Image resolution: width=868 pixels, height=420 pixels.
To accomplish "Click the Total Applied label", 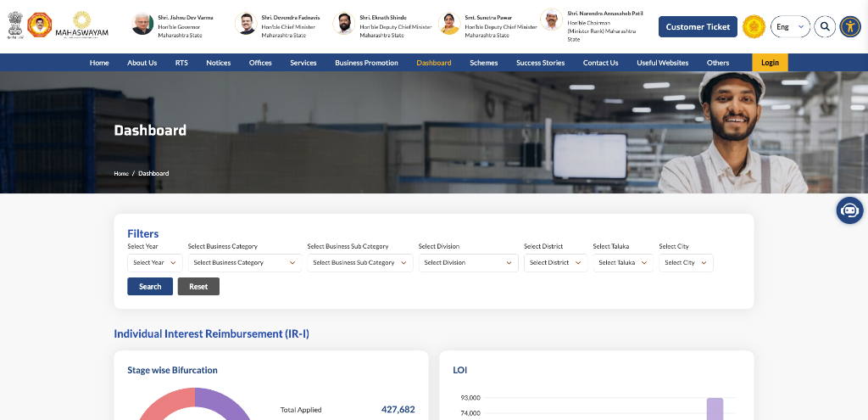I will point(301,410).
